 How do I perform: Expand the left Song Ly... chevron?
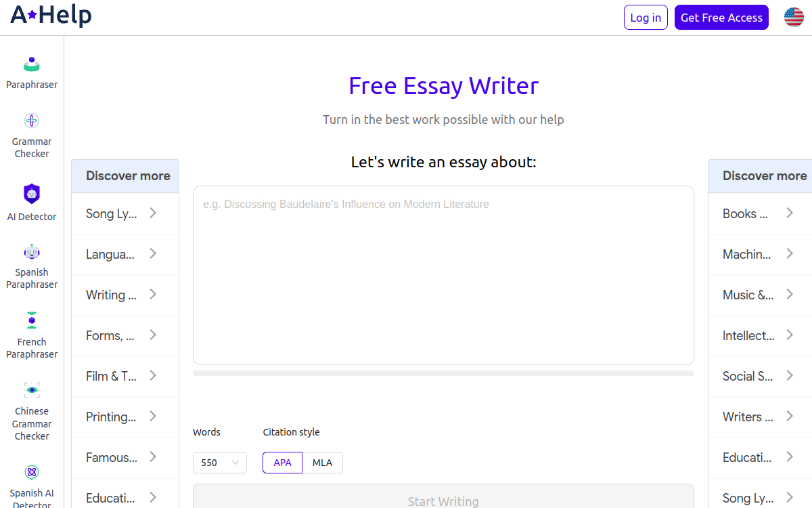(x=153, y=213)
